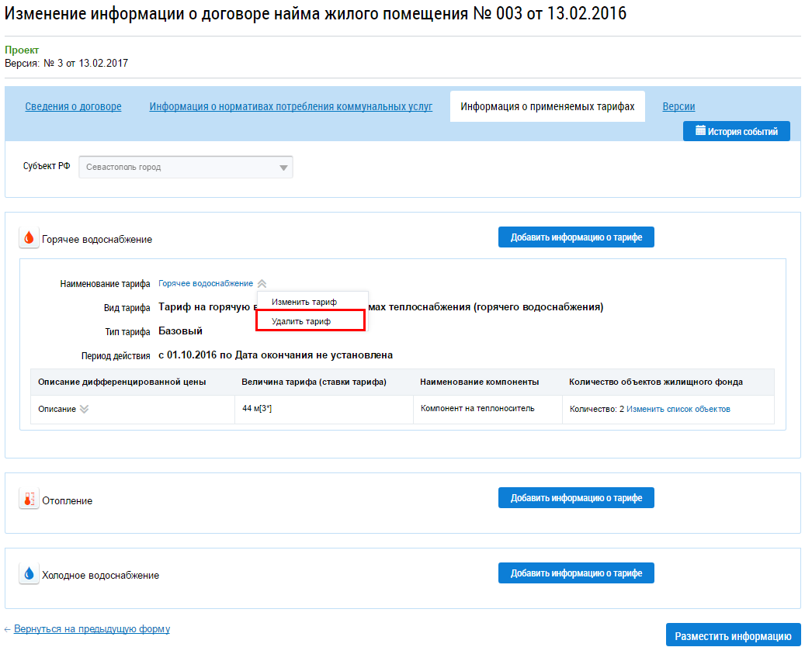Collapse the chevron beside tariff name Горячее водоснабжение
Screen dimensions: 812x654
[x=262, y=284]
